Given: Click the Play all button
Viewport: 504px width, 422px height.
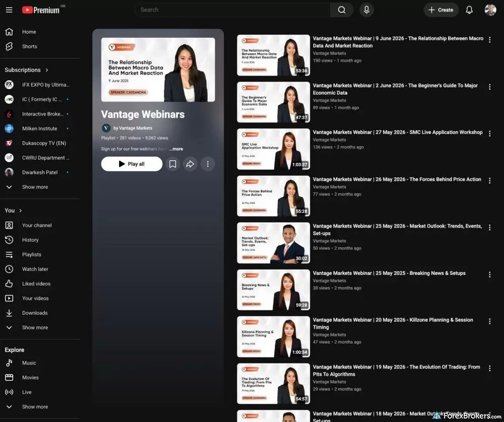Looking at the screenshot, I should [x=132, y=164].
